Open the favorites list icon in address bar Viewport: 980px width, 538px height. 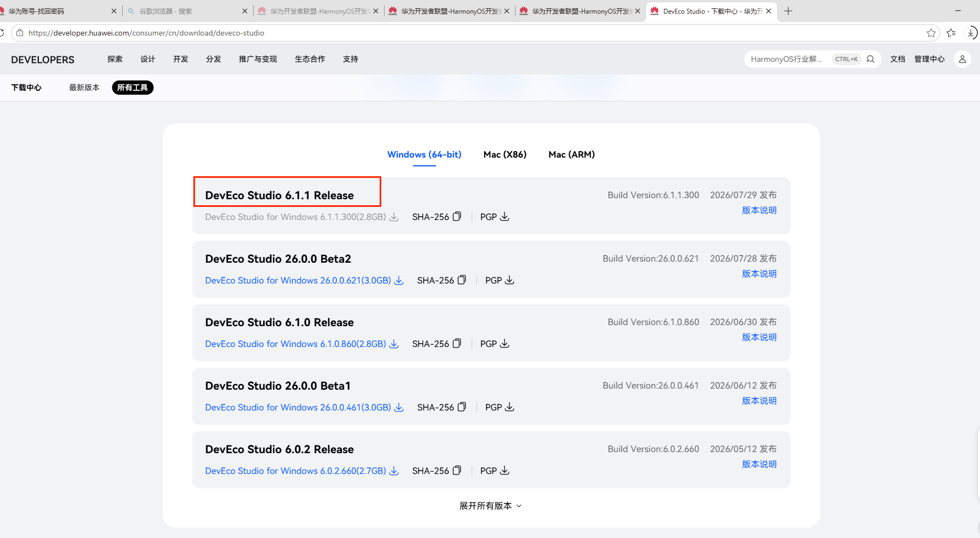(951, 33)
